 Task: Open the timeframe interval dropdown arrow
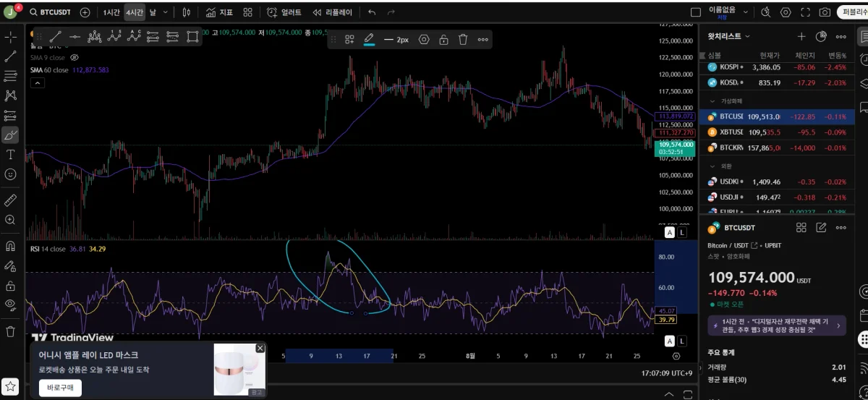coord(166,12)
